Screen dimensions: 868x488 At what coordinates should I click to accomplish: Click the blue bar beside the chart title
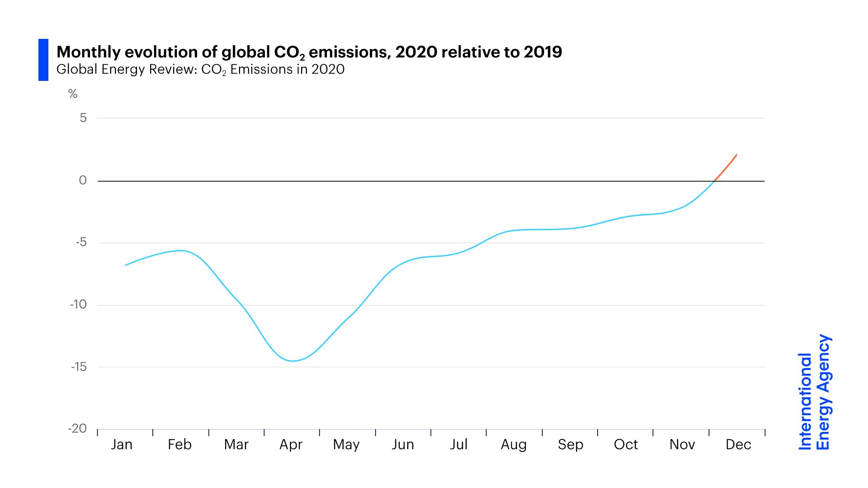[x=43, y=60]
